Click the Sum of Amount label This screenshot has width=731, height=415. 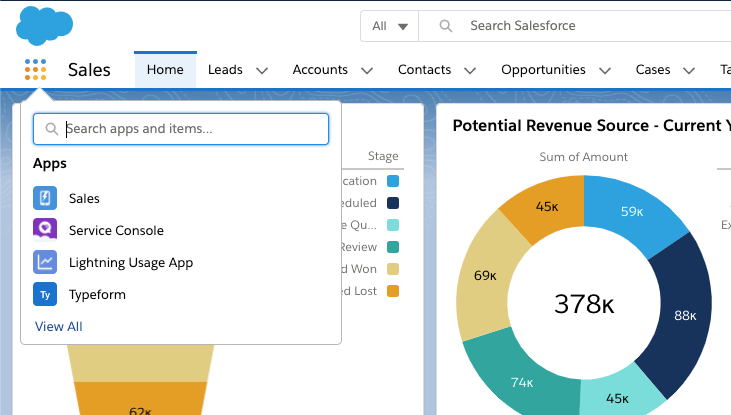pyautogui.click(x=583, y=157)
